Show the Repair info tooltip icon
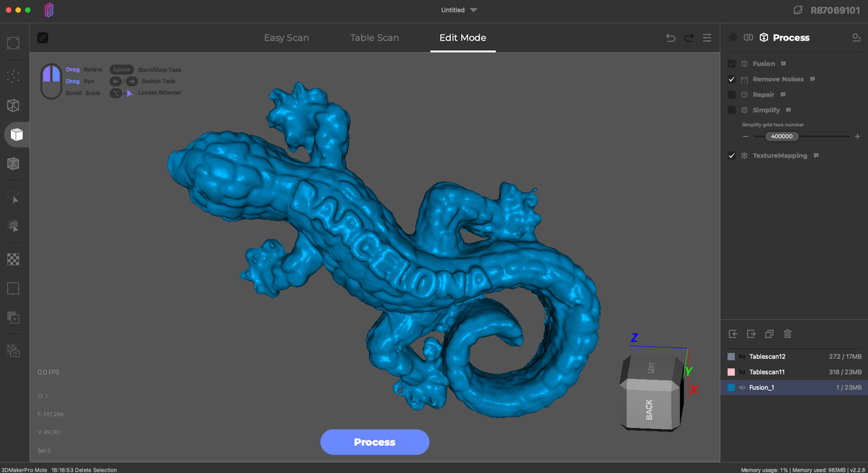This screenshot has height=473, width=868. [x=783, y=95]
